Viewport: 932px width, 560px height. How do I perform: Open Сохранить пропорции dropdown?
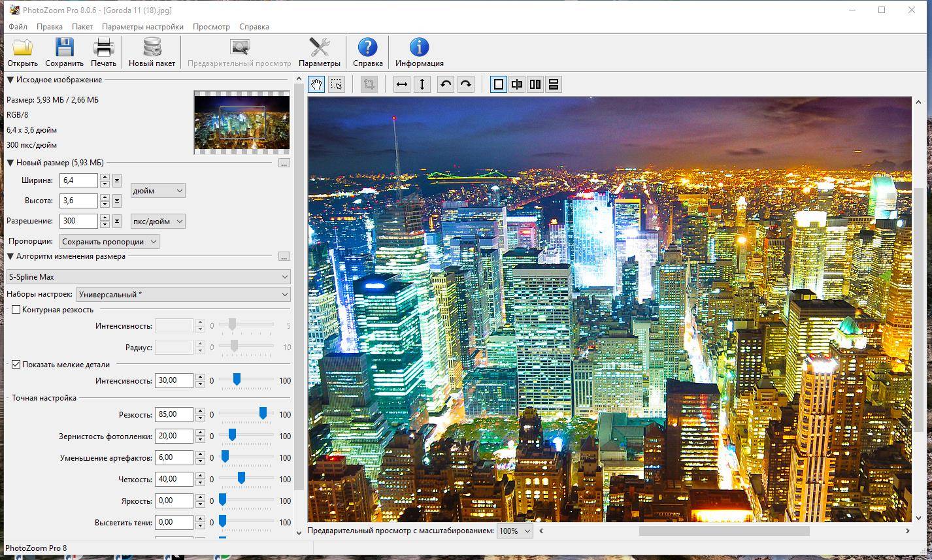click(x=109, y=241)
